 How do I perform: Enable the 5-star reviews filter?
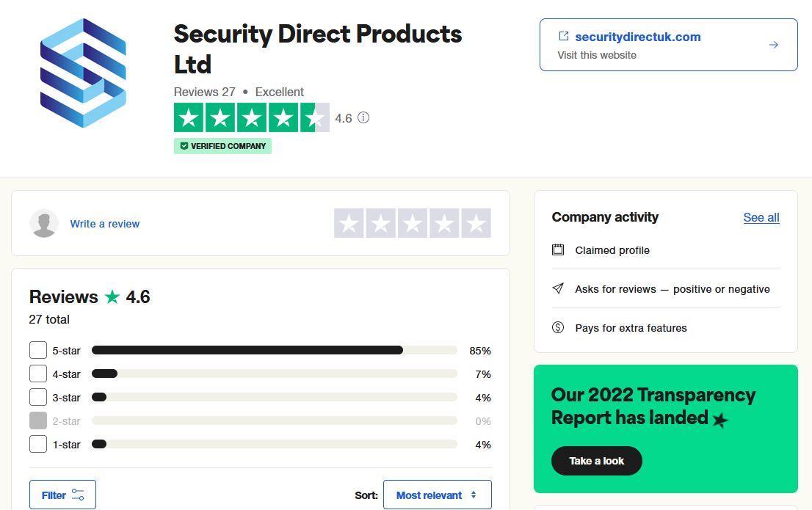coord(38,350)
